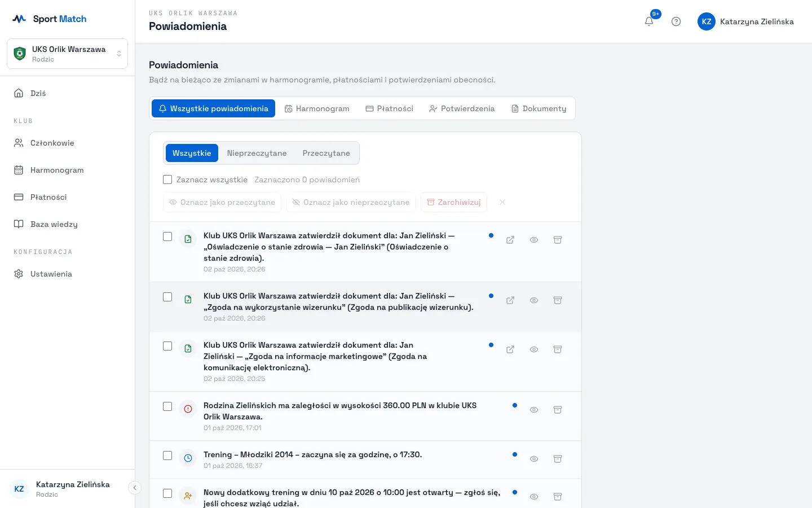812x508 pixels.
Task: Click the Sport Match logo
Action: 50,19
